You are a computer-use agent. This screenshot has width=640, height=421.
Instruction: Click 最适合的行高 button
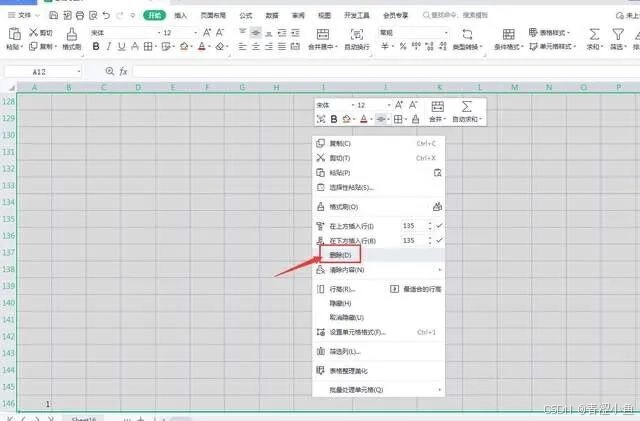coord(416,289)
